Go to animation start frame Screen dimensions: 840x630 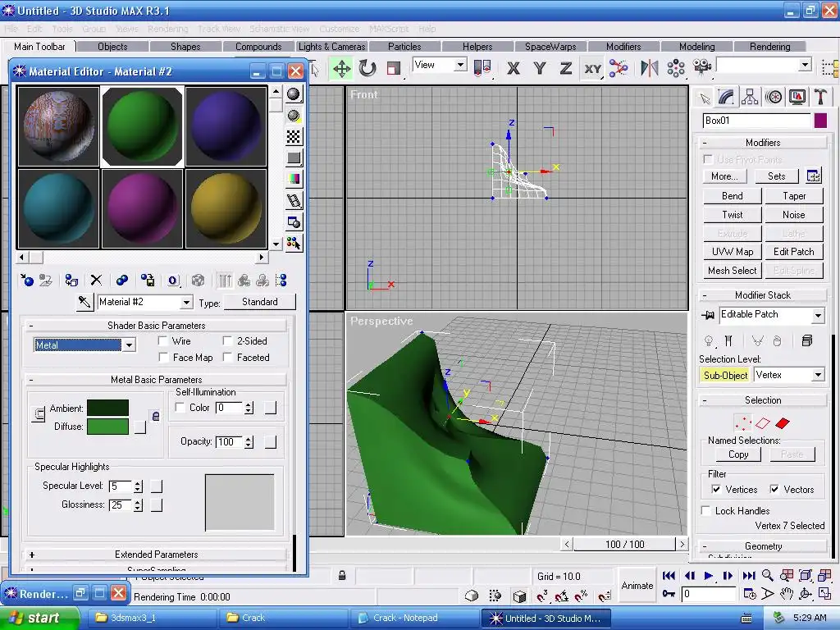point(669,576)
